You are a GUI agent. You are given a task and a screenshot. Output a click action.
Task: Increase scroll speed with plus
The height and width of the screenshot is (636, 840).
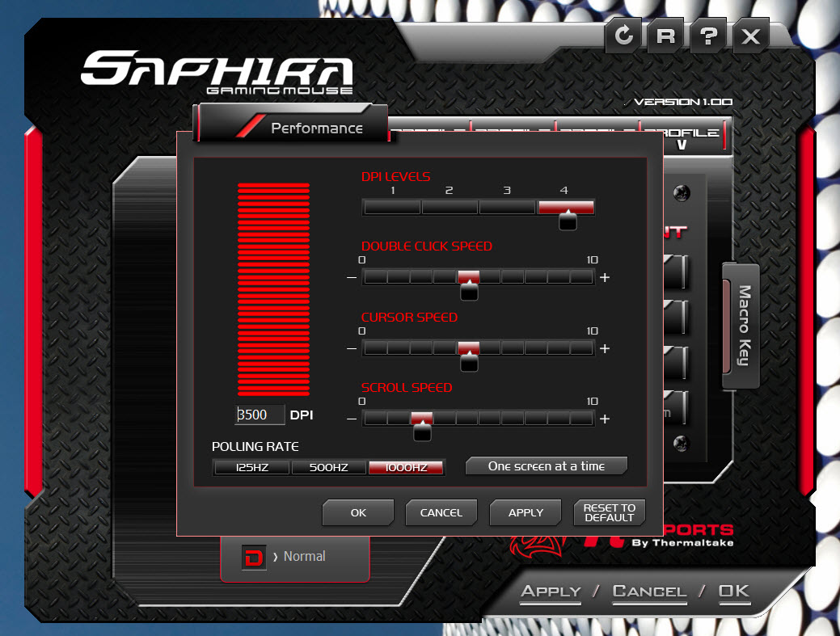[605, 419]
